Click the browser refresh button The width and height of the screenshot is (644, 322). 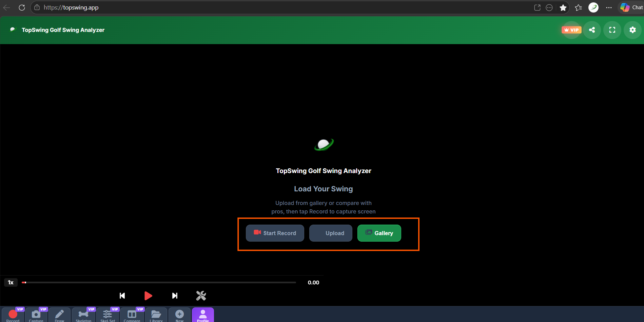[22, 7]
